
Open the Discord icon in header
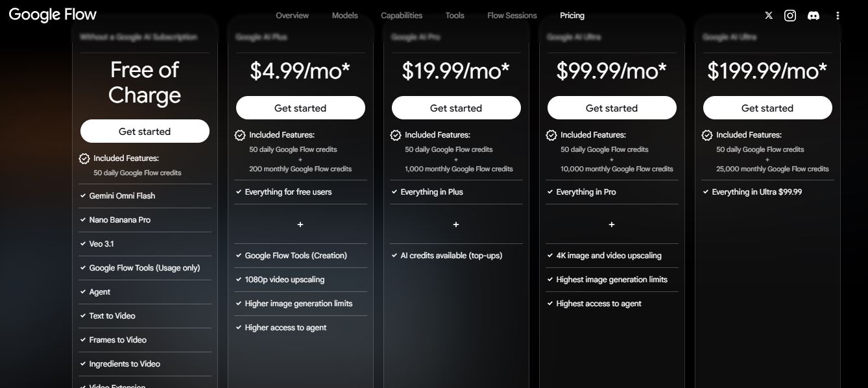coord(814,16)
